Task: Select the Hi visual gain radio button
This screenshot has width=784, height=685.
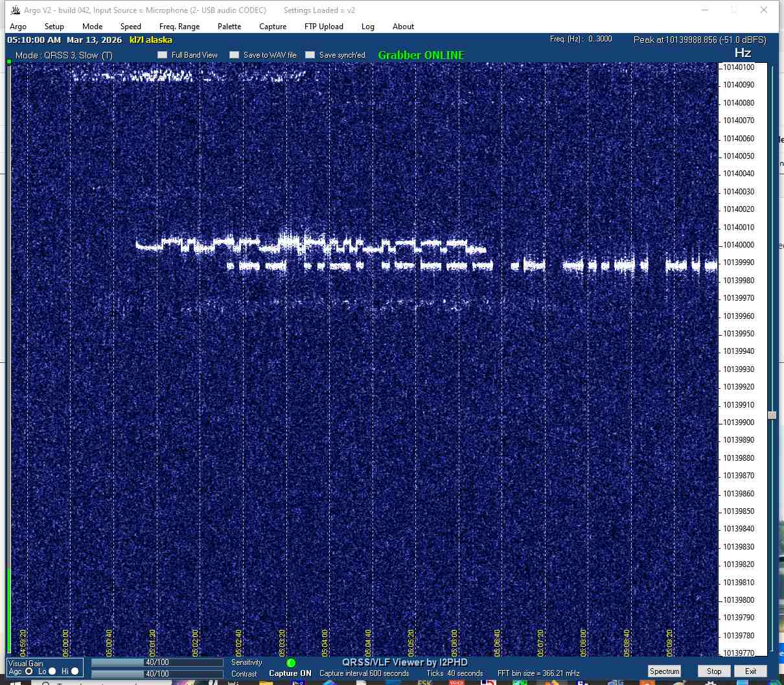Action: (75, 671)
